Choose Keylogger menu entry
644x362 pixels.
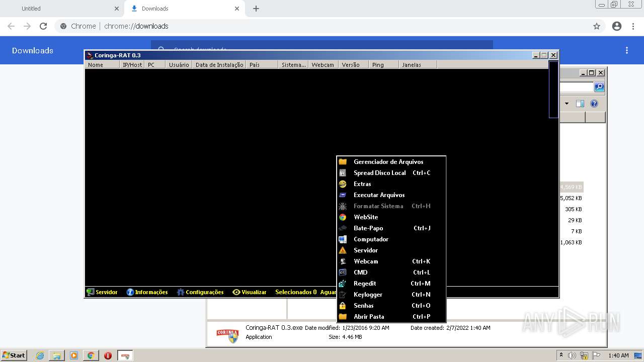391,295
